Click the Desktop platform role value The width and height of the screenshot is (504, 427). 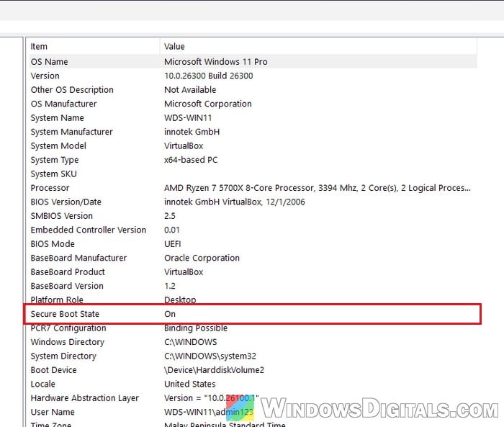180,300
